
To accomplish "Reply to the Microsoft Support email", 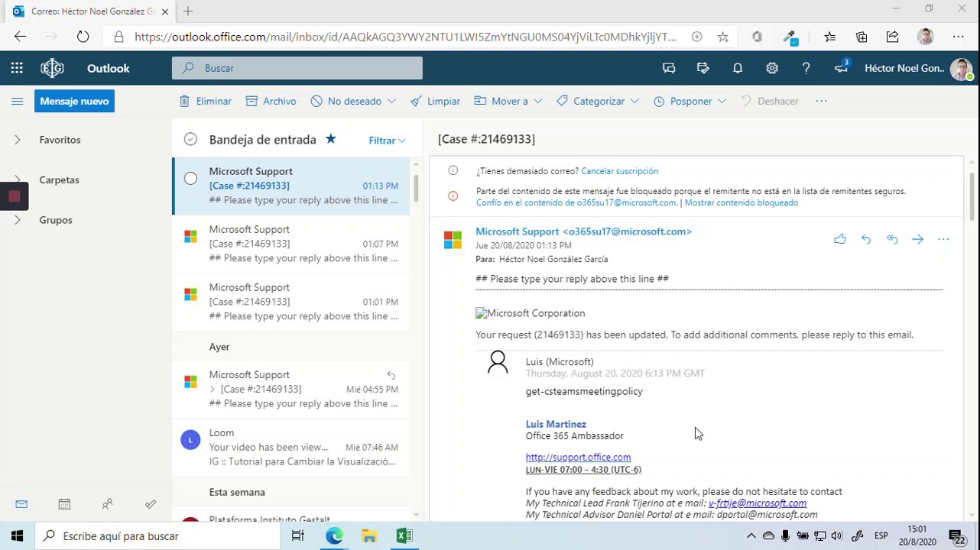I will tap(866, 239).
